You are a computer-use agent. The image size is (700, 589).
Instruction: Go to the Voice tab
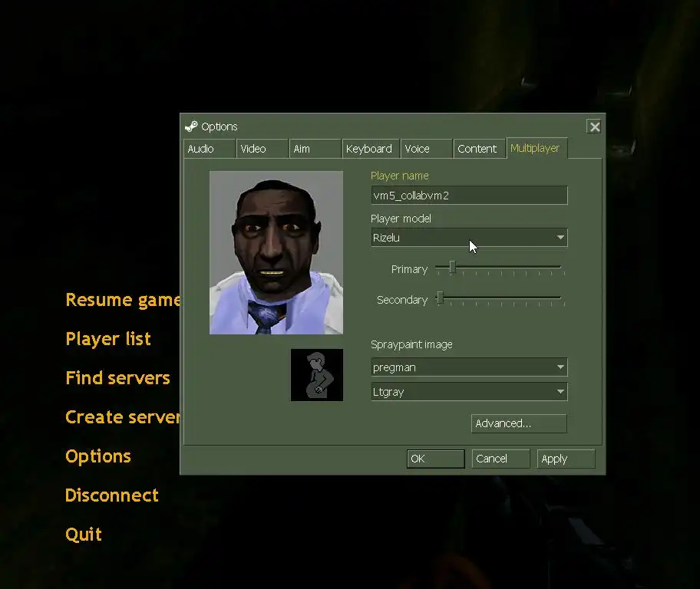click(x=426, y=149)
